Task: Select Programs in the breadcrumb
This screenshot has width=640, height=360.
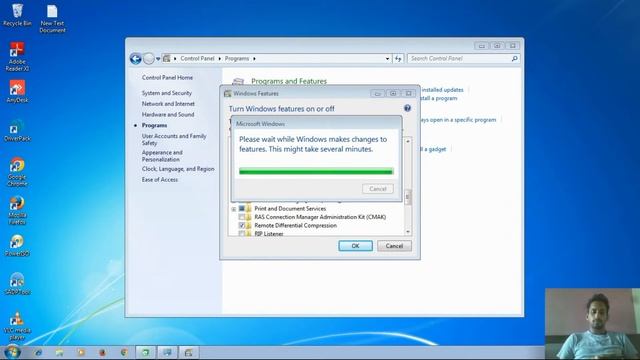Action: point(237,58)
